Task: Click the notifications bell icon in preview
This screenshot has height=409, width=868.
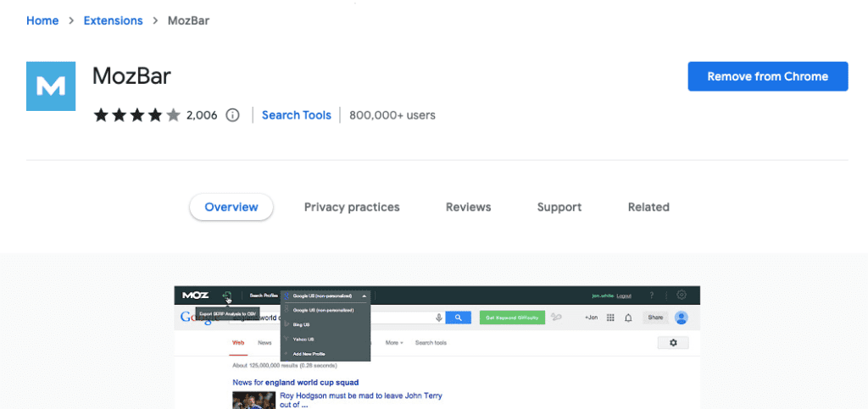Action: tap(628, 318)
